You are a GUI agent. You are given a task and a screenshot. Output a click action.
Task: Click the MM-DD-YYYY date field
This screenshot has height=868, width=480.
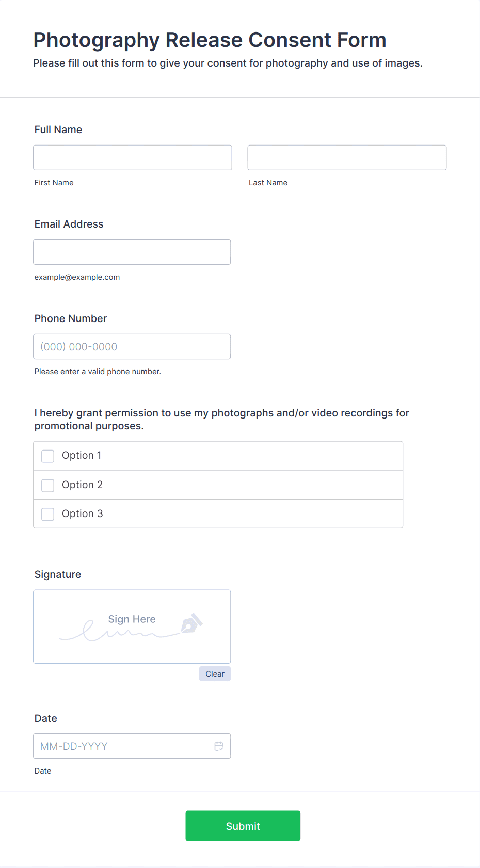pyautogui.click(x=132, y=746)
